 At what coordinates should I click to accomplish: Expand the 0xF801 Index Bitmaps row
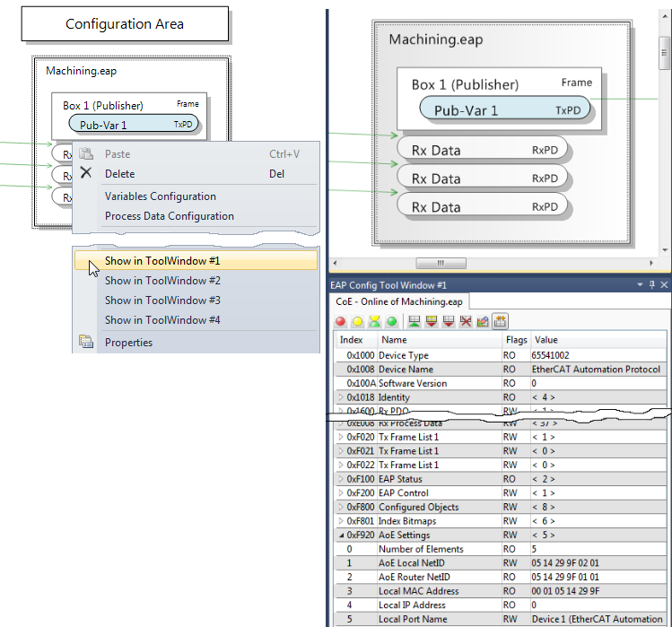coord(341,521)
